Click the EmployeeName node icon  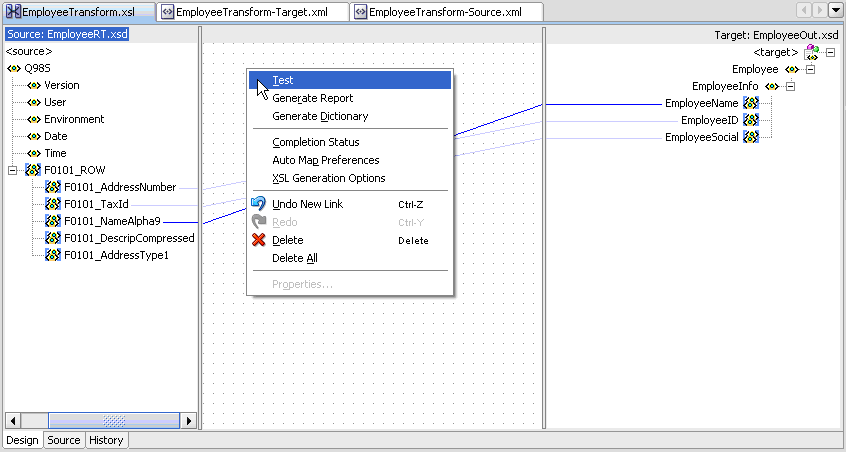point(751,103)
